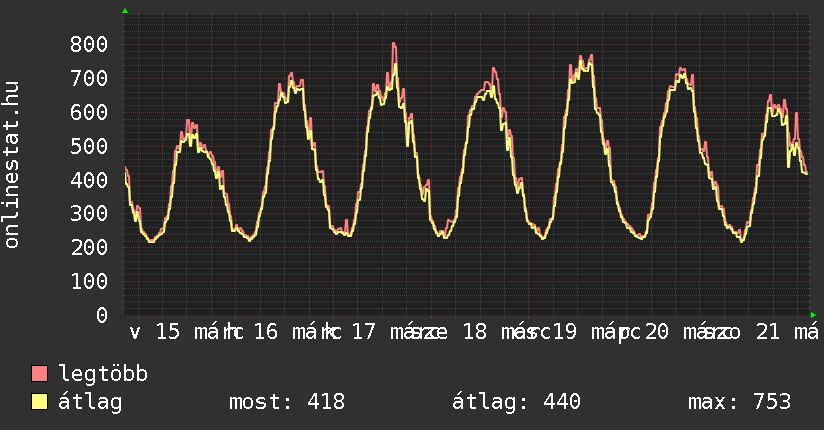The width and height of the screenshot is (824, 430).
Task: Click the 'max: 753' statistic
Action: 739,402
